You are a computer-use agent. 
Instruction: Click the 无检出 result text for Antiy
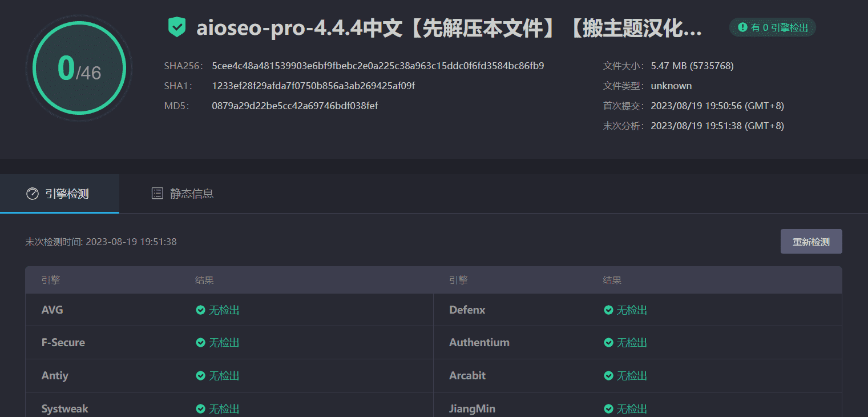224,376
